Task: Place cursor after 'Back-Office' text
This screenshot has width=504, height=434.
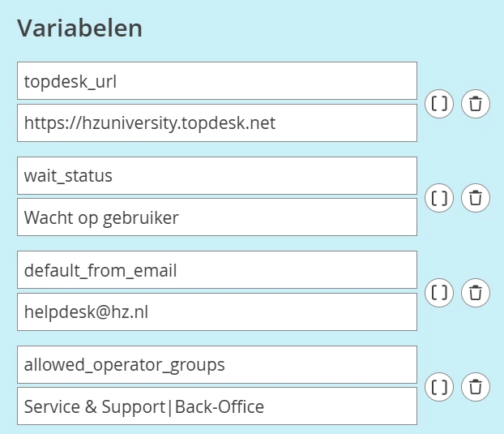Action: coord(264,406)
